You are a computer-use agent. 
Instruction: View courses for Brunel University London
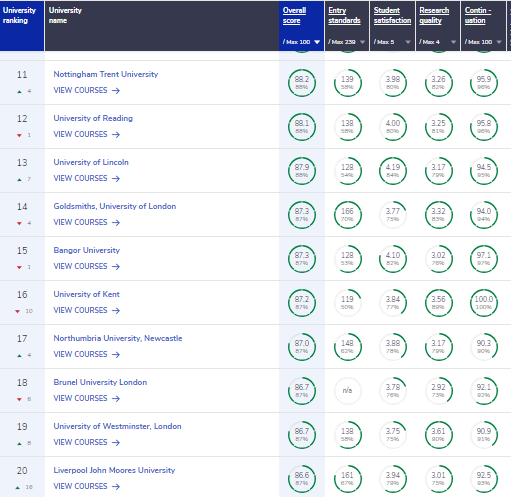pyautogui.click(x=87, y=398)
